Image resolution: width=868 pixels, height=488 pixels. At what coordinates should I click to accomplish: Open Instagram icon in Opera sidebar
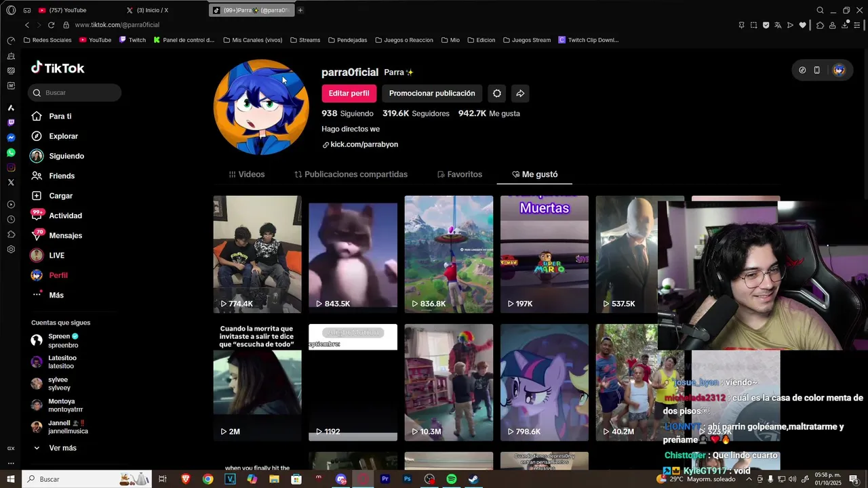11,167
